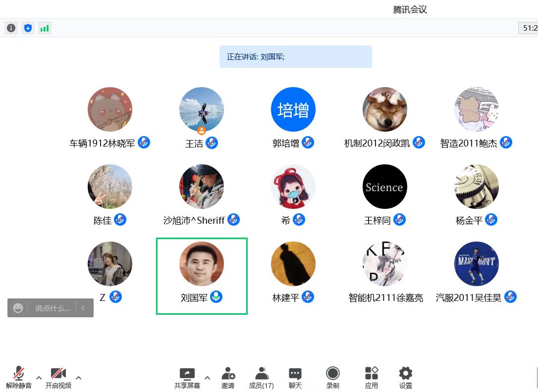Expand video options arrow beside 开启视频
Image resolution: width=538 pixels, height=392 pixels.
point(78,378)
